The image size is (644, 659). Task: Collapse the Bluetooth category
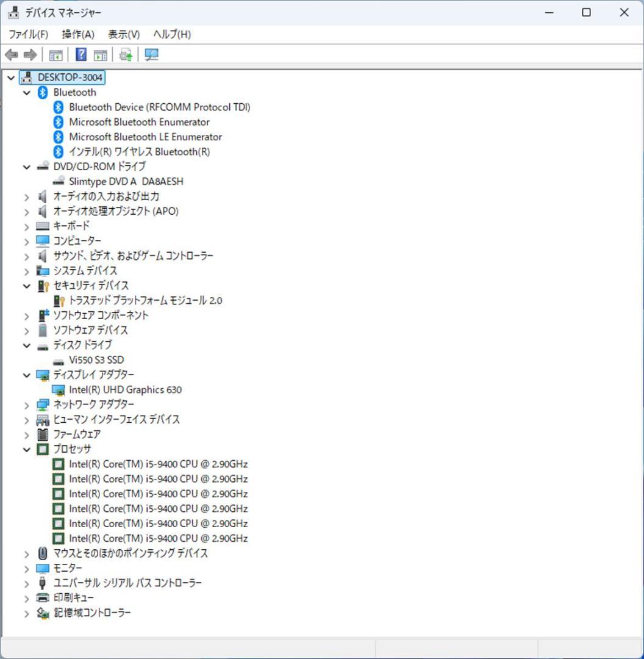click(x=27, y=93)
